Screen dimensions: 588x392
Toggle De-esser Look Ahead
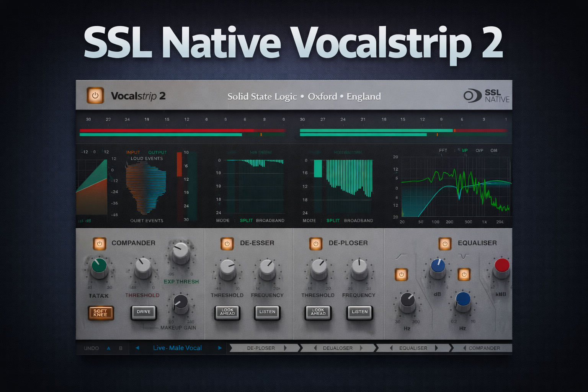point(227,312)
